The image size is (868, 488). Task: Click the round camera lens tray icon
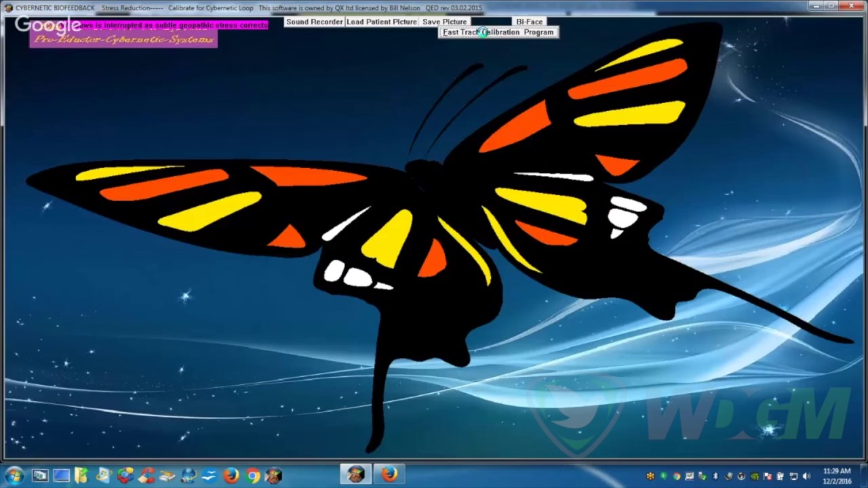[741, 476]
